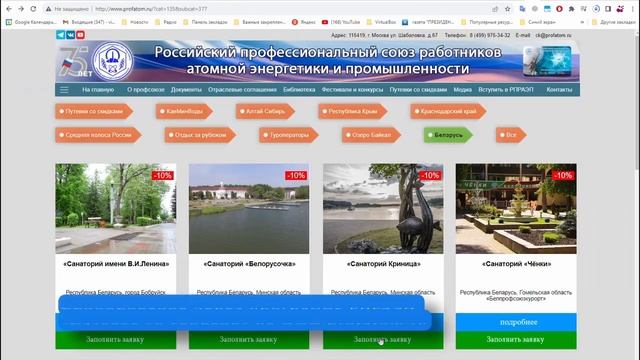Click Заполнить заявку for Санаторий имени В.И.Ленина
The width and height of the screenshot is (640, 360).
[116, 340]
